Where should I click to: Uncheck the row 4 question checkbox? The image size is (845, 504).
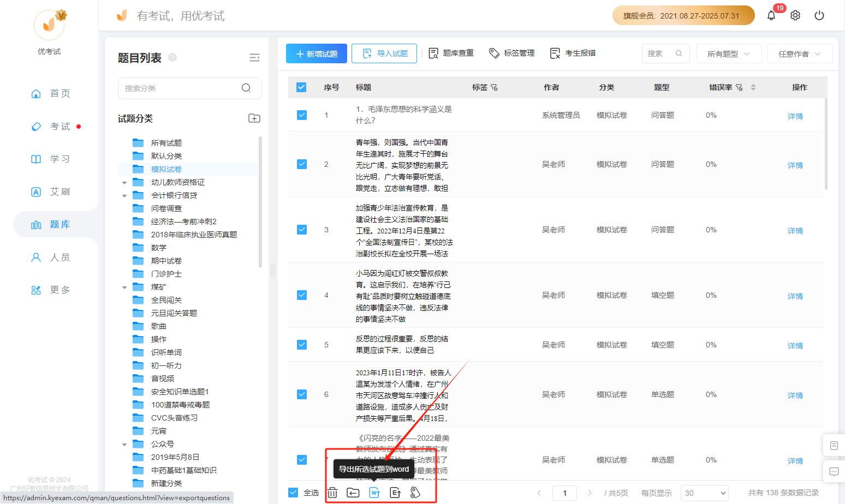302,295
